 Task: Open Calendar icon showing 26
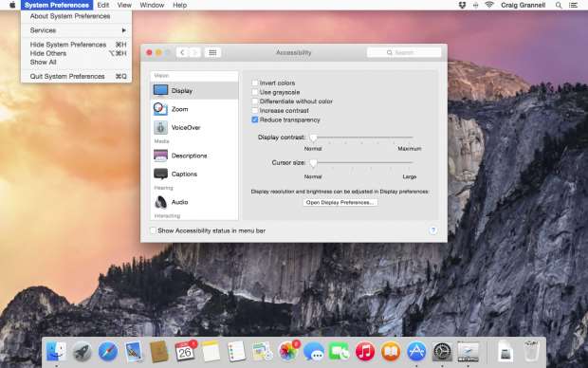click(x=185, y=352)
